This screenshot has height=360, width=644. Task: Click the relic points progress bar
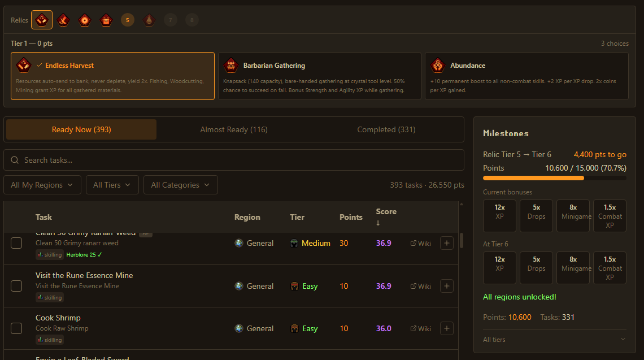(554, 177)
